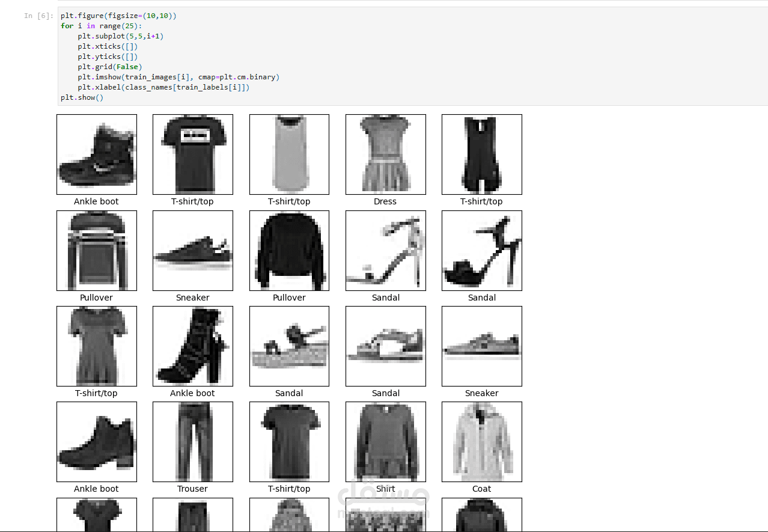This screenshot has width=768, height=532.
Task: Select the Trouser image
Action: click(x=193, y=442)
